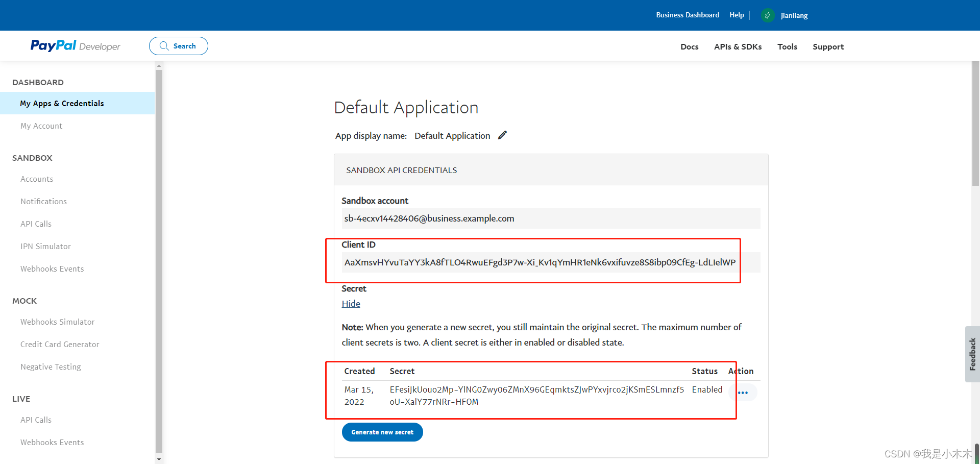Screen dimensions: 980x464
Task: Open Webhooks Simulator in sidebar
Action: [x=58, y=322]
